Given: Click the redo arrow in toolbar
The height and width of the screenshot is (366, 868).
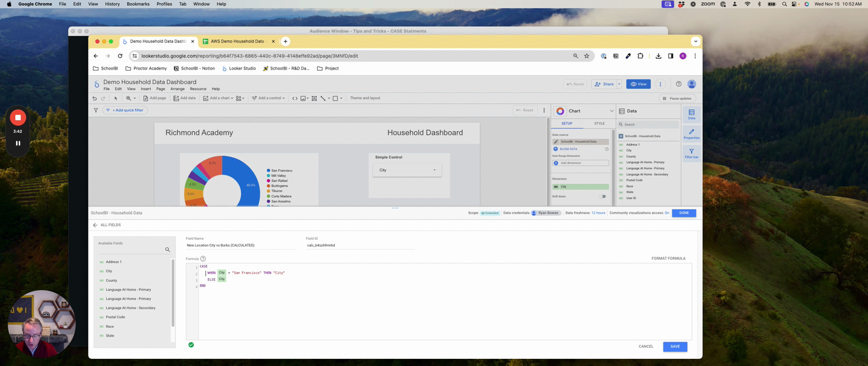Looking at the screenshot, I should point(103,98).
